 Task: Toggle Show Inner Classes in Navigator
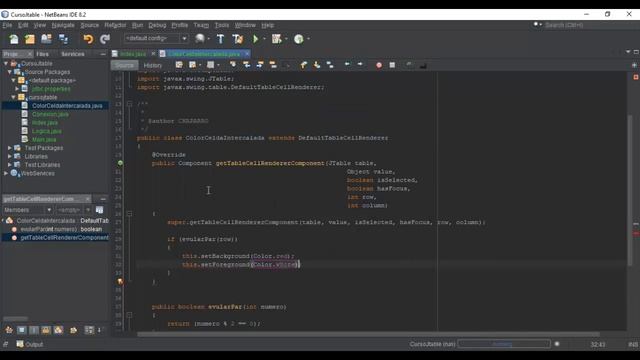point(58,330)
